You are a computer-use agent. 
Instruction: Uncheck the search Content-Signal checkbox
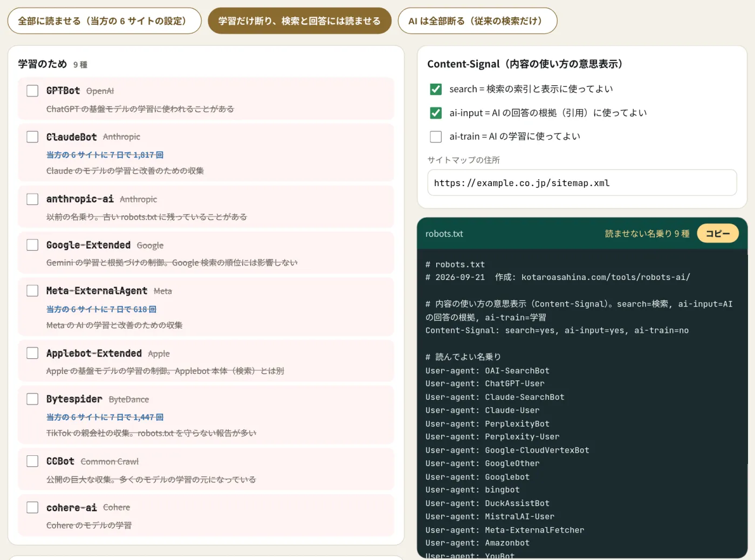(436, 89)
